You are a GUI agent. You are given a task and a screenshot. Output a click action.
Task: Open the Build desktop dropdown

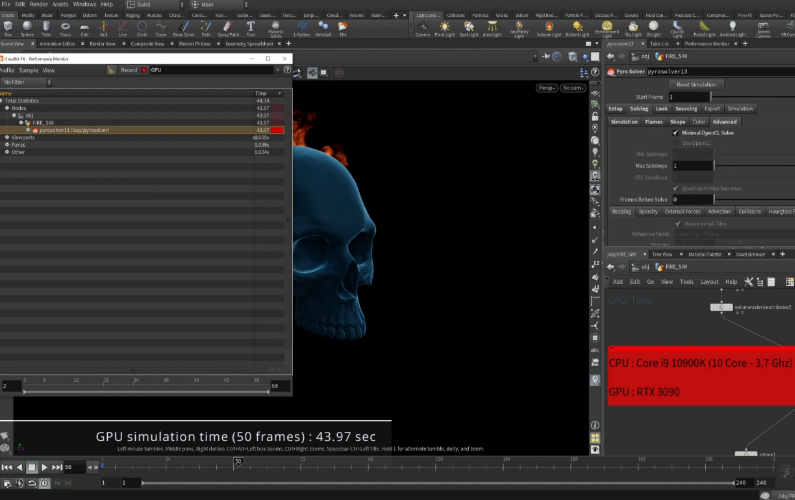click(150, 4)
